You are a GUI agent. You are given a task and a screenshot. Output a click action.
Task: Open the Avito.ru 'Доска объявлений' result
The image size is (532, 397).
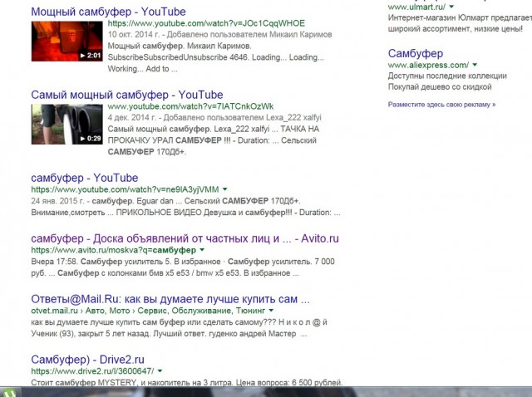click(185, 238)
